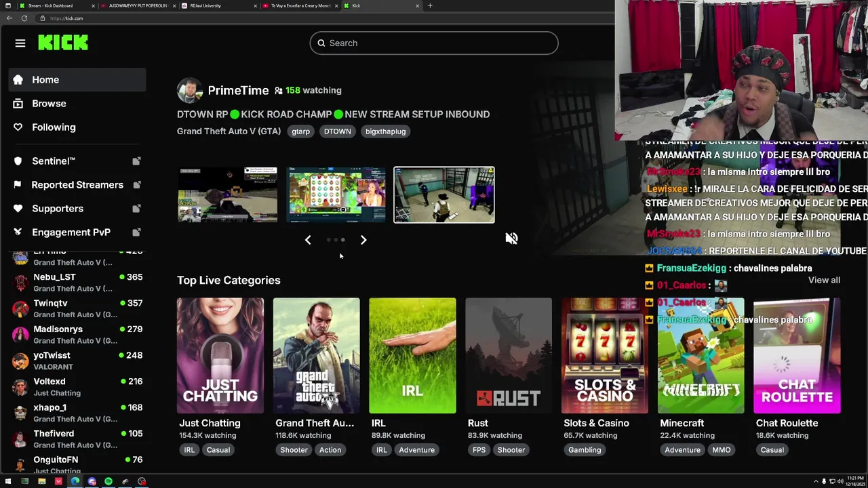Open Nebu_LST channel in sidebar
868x488 pixels.
point(77,283)
